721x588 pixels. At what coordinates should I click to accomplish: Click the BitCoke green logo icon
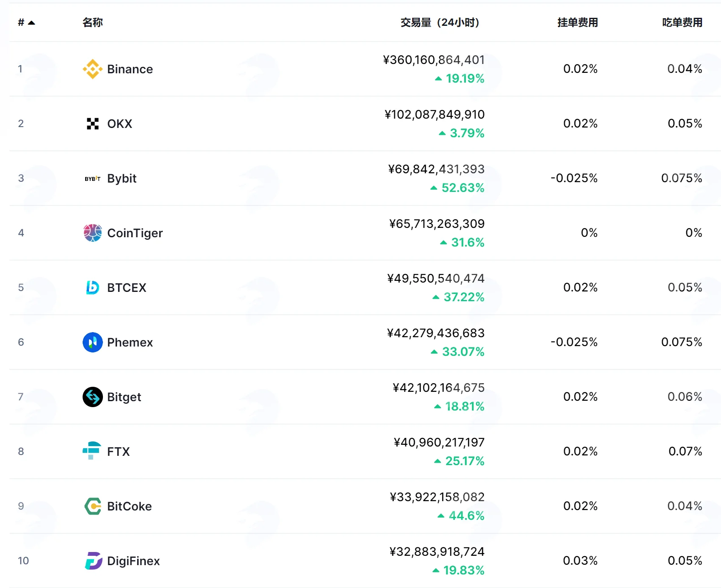[93, 506]
